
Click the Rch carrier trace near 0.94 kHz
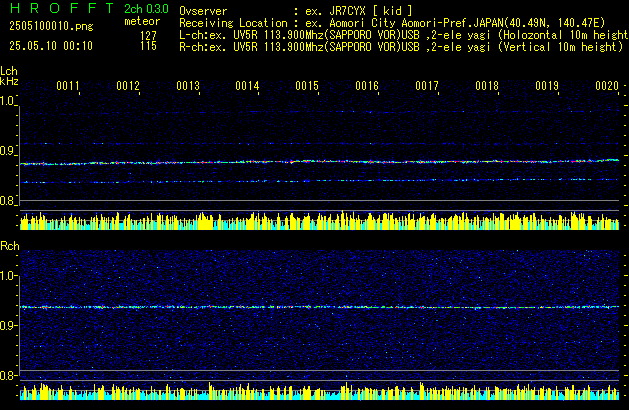[319, 307]
